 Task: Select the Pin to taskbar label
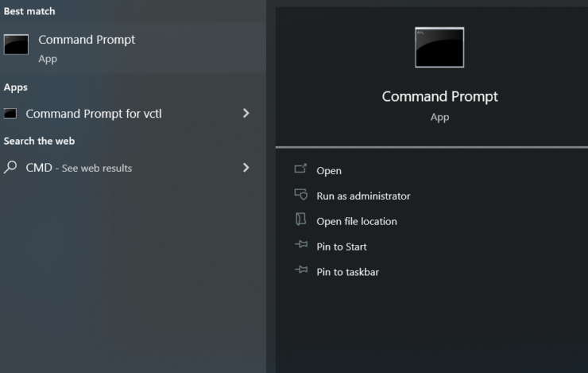coord(347,272)
